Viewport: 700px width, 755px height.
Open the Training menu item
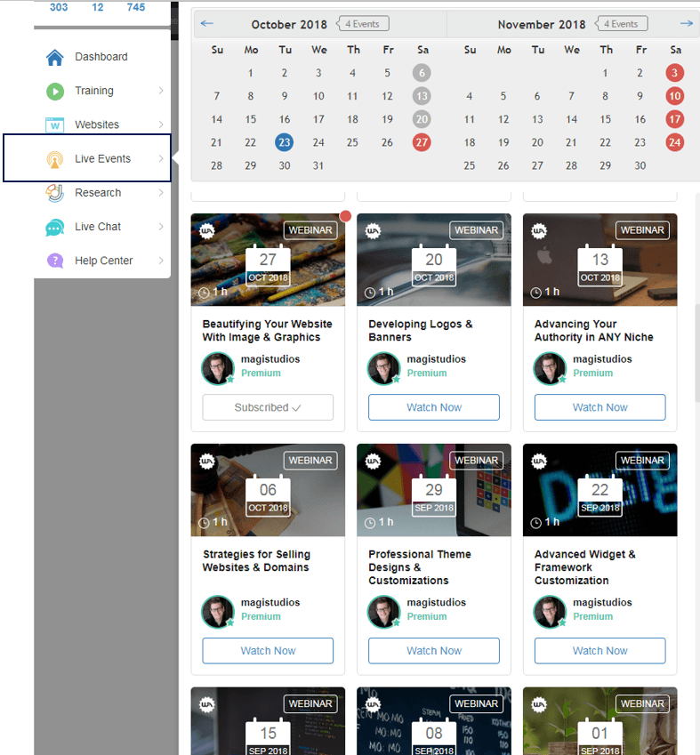pyautogui.click(x=102, y=91)
